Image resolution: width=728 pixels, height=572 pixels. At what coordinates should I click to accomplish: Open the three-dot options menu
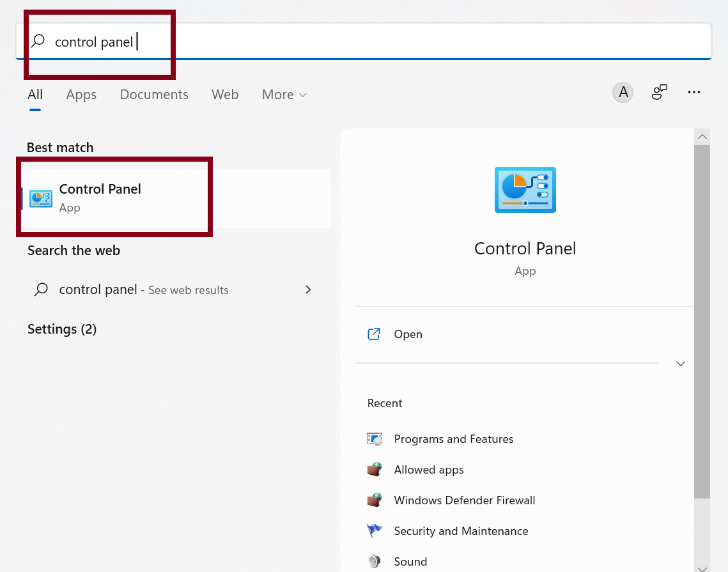click(x=693, y=92)
